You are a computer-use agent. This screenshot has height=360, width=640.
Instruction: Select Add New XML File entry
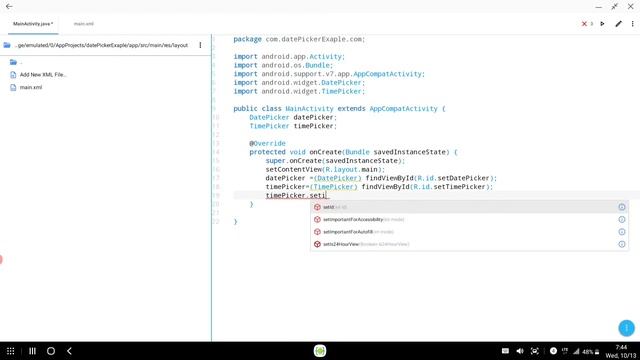(x=43, y=75)
